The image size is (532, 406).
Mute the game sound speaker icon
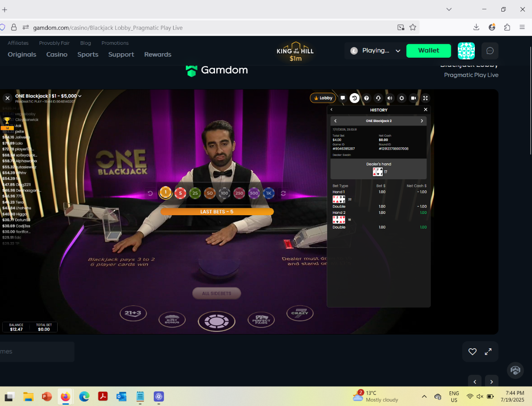(x=390, y=98)
